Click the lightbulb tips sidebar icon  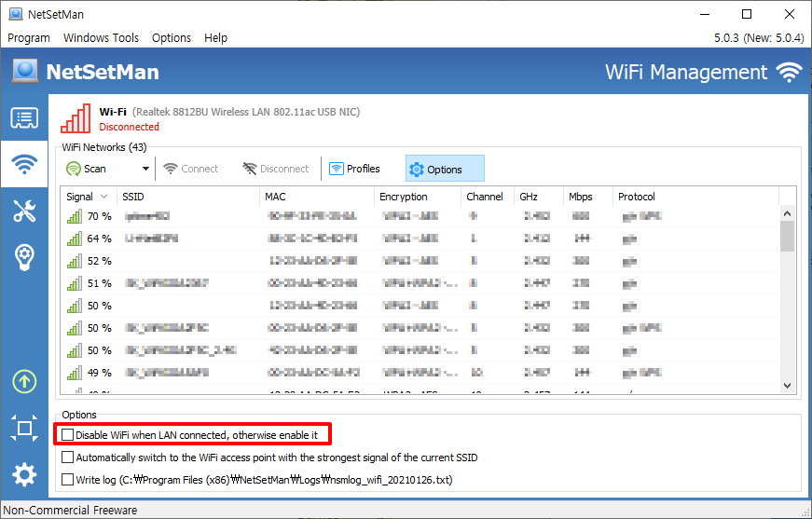[24, 257]
